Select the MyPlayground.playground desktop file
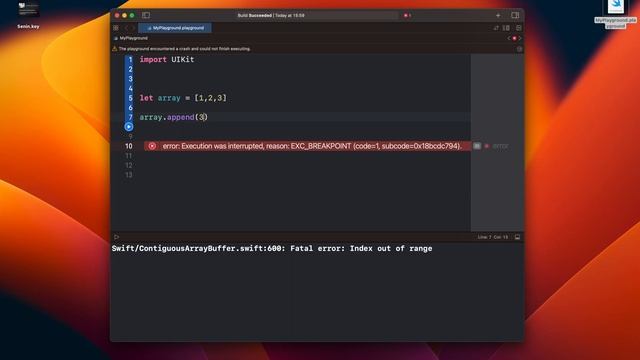Image resolution: width=640 pixels, height=360 pixels. [x=616, y=15]
